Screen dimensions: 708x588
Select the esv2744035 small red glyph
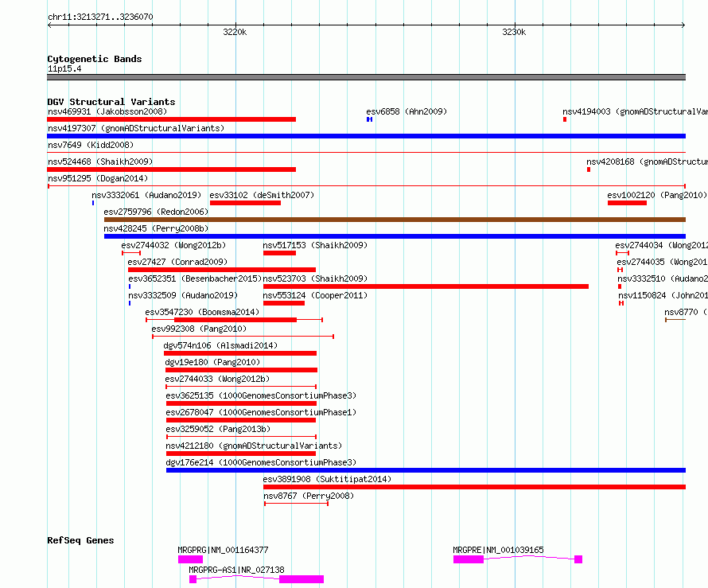coord(620,270)
